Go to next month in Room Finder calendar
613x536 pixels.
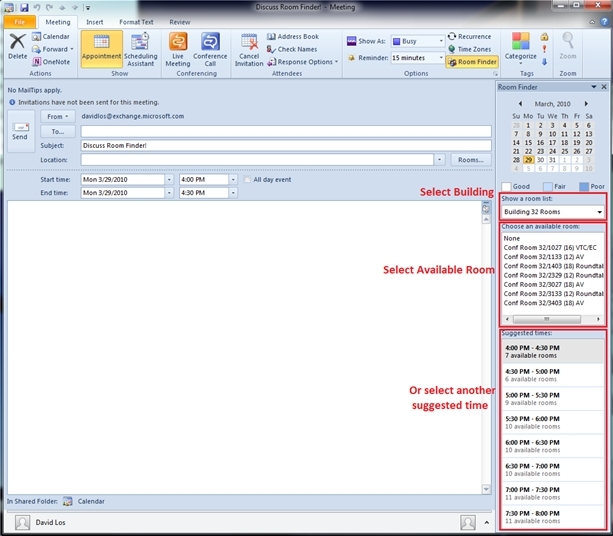pos(586,104)
